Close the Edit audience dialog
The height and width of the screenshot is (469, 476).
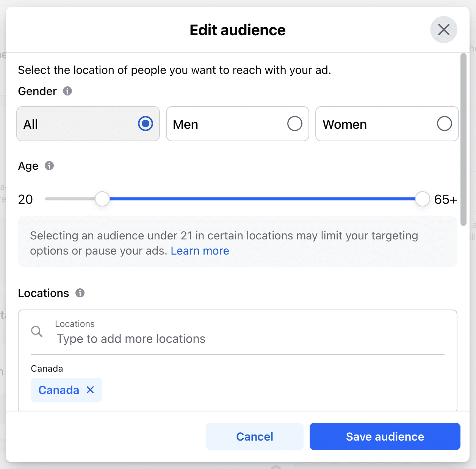[443, 30]
